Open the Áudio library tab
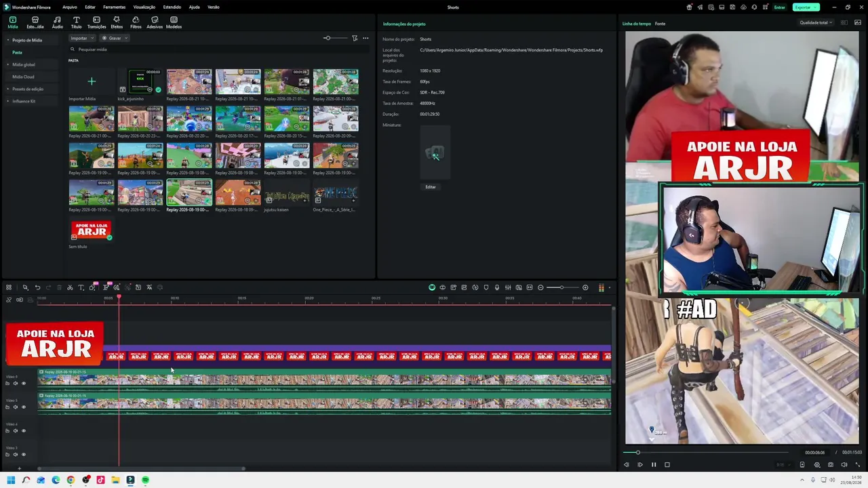Image resolution: width=868 pixels, height=488 pixels. 57,22
